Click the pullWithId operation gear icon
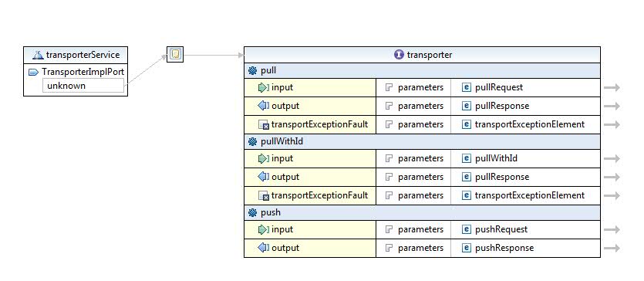The width and height of the screenshot is (644, 281). 253,142
